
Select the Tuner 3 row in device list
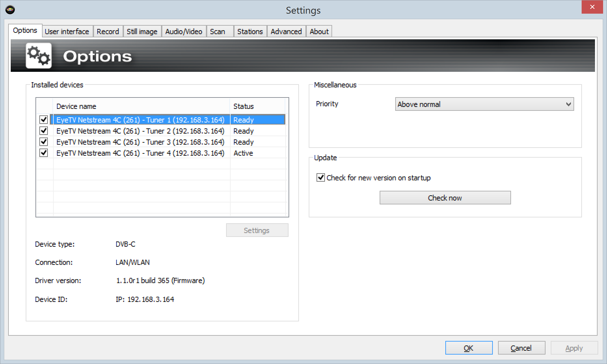[x=140, y=142]
